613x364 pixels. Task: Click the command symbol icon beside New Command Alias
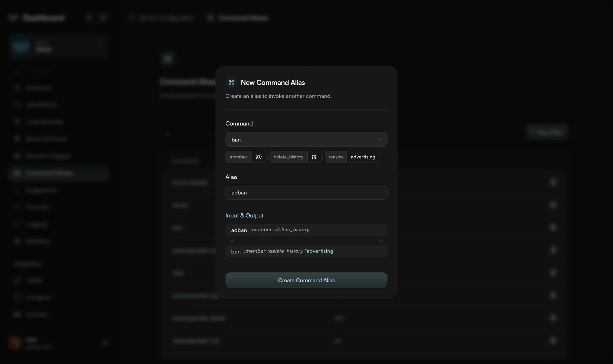click(x=231, y=82)
